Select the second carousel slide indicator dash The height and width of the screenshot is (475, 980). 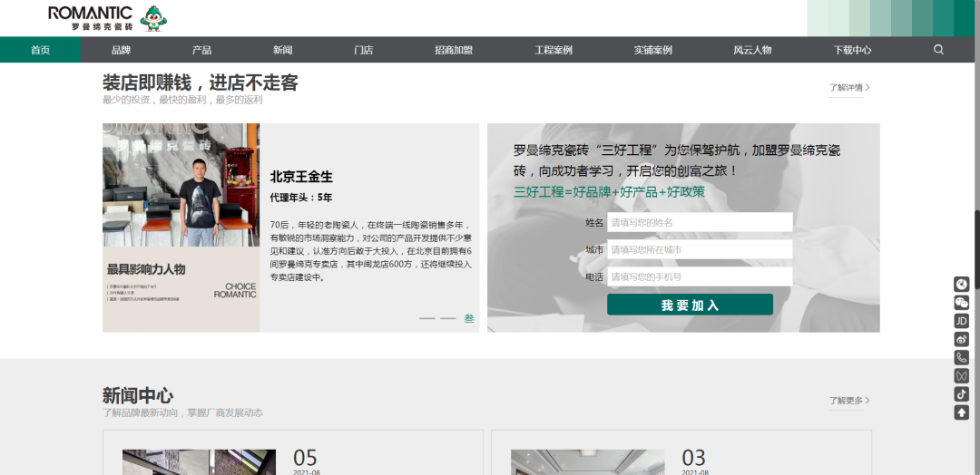[447, 318]
